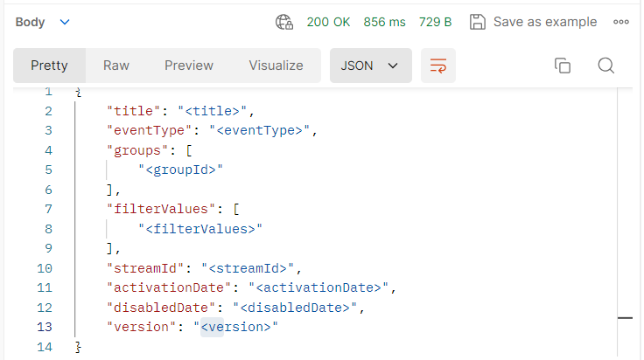Click the network globe lock icon

[x=283, y=22]
